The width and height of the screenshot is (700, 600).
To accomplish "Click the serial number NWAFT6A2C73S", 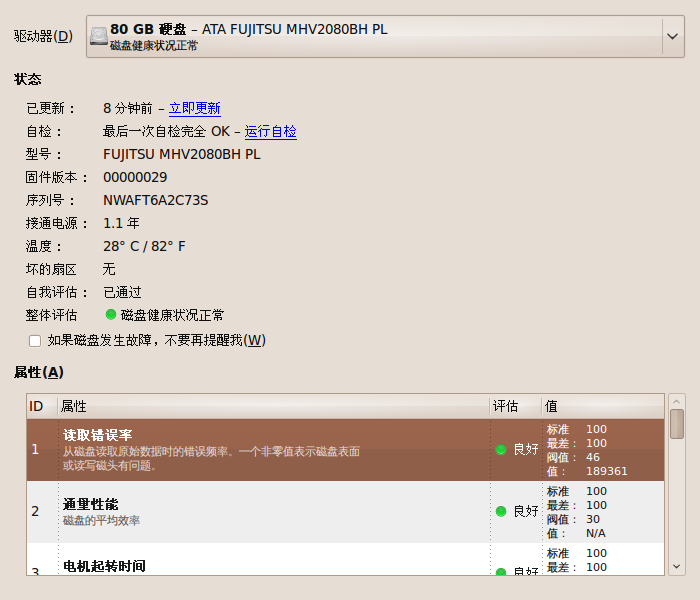I will point(156,200).
